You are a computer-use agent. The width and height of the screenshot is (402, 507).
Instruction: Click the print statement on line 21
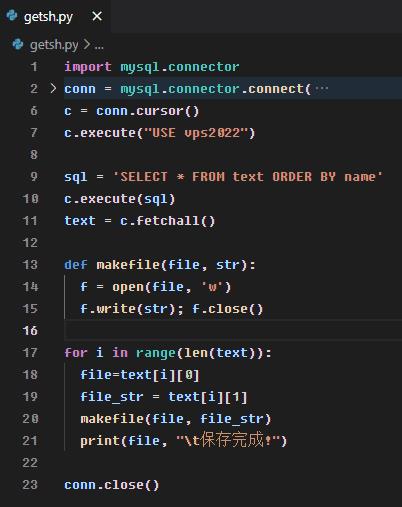183,440
